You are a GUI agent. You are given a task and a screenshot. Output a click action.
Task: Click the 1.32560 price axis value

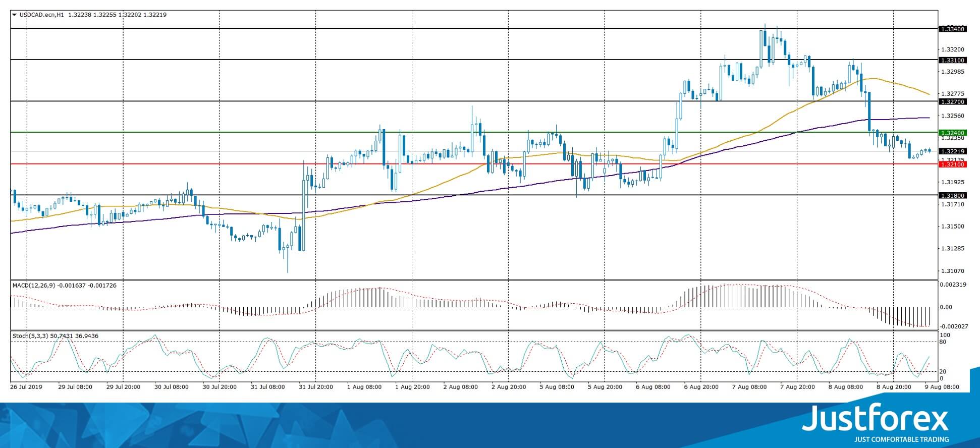click(952, 116)
